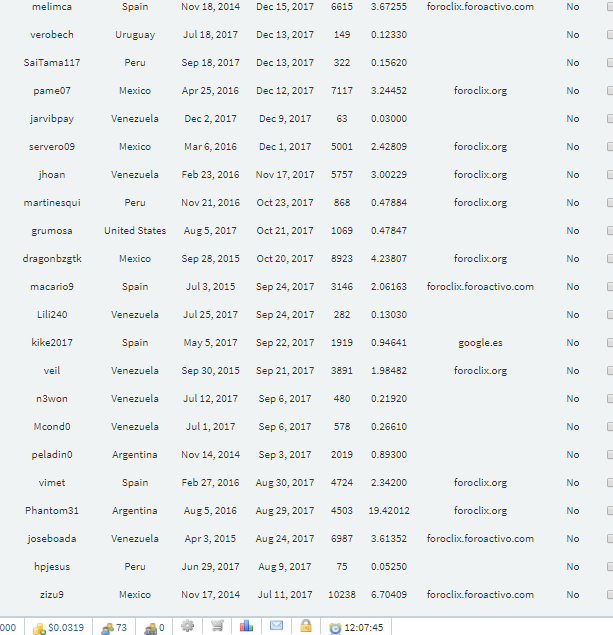
Task: Tick the checkbox beside kike2017 row
Action: pyautogui.click(x=610, y=343)
